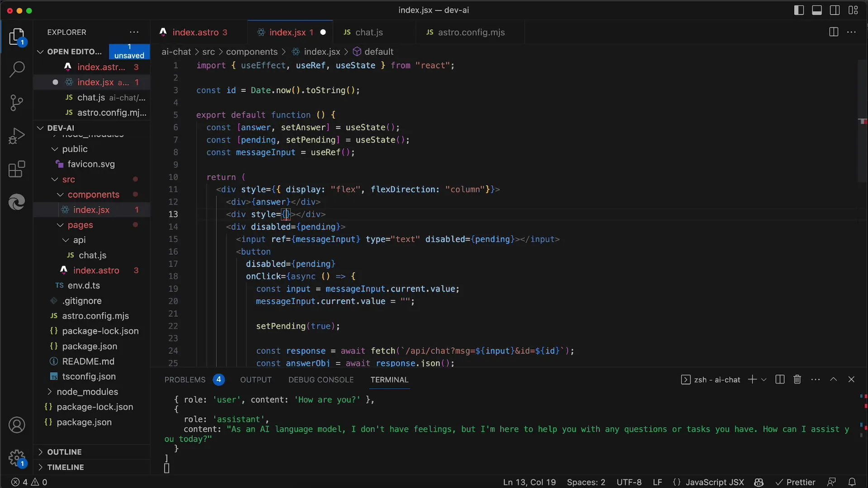This screenshot has height=488, width=868.
Task: Open terminal panel more actions ellipsis
Action: coord(816,379)
